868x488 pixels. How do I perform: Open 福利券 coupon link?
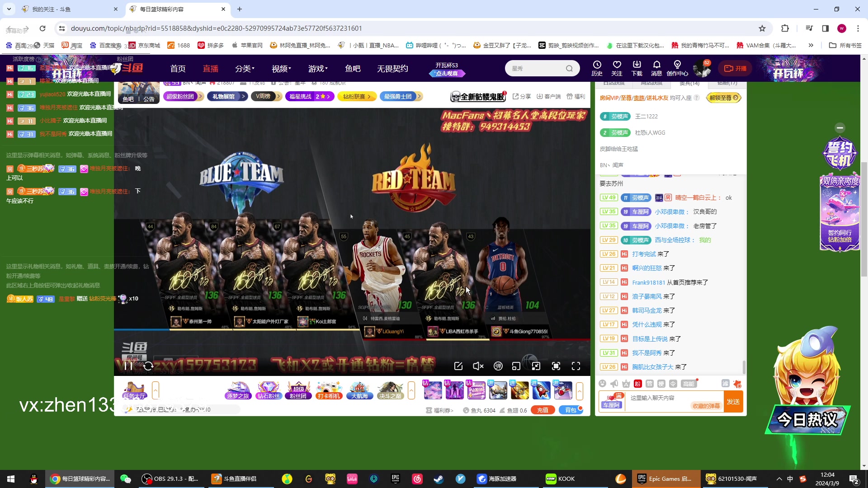point(439,410)
